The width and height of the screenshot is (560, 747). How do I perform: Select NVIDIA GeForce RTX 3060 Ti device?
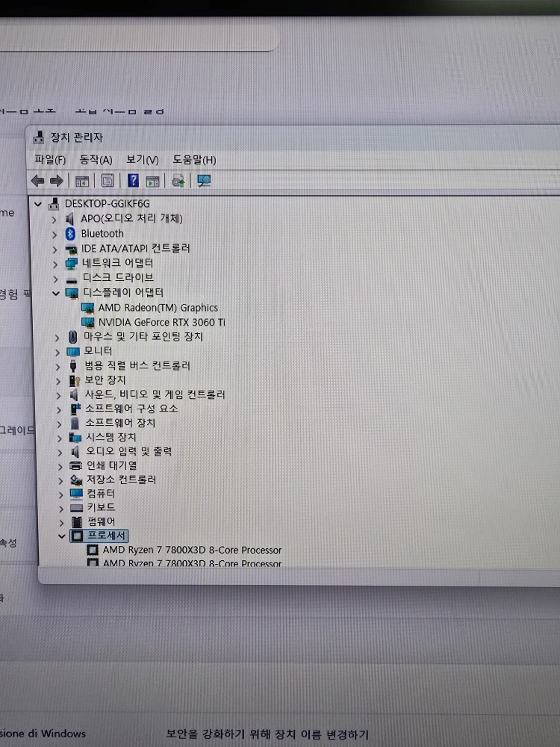(x=162, y=323)
